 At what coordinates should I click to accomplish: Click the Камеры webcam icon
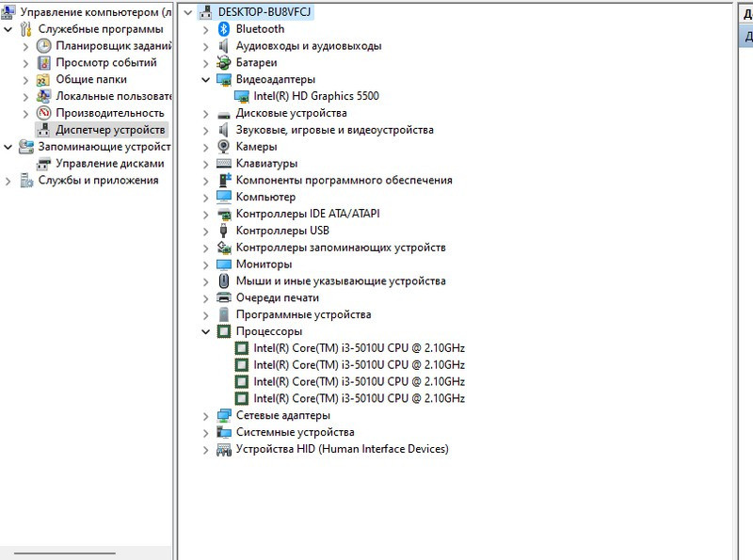pos(224,147)
